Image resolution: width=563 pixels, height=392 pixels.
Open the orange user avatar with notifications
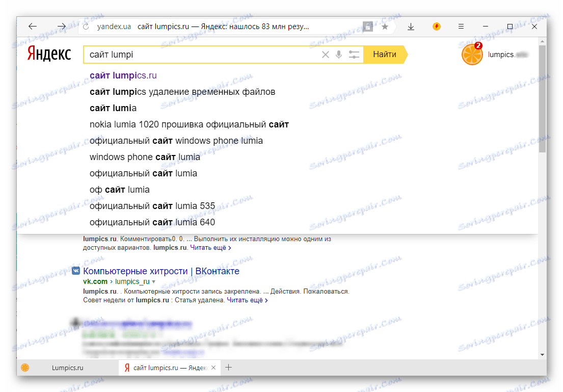472,54
